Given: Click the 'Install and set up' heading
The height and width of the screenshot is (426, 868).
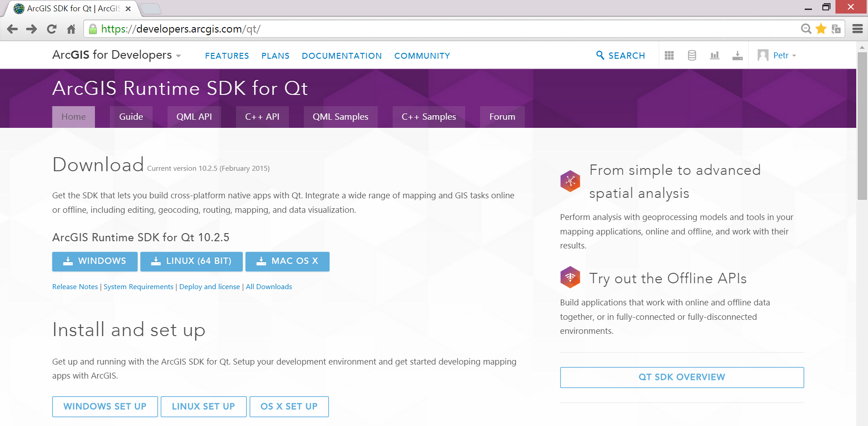Looking at the screenshot, I should [129, 330].
